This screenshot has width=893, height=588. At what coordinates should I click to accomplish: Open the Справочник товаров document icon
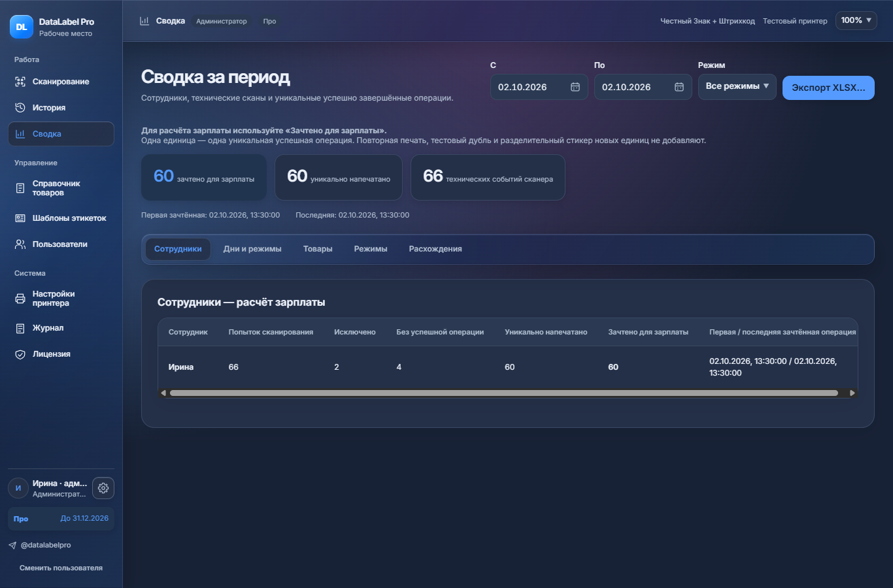[x=20, y=188]
